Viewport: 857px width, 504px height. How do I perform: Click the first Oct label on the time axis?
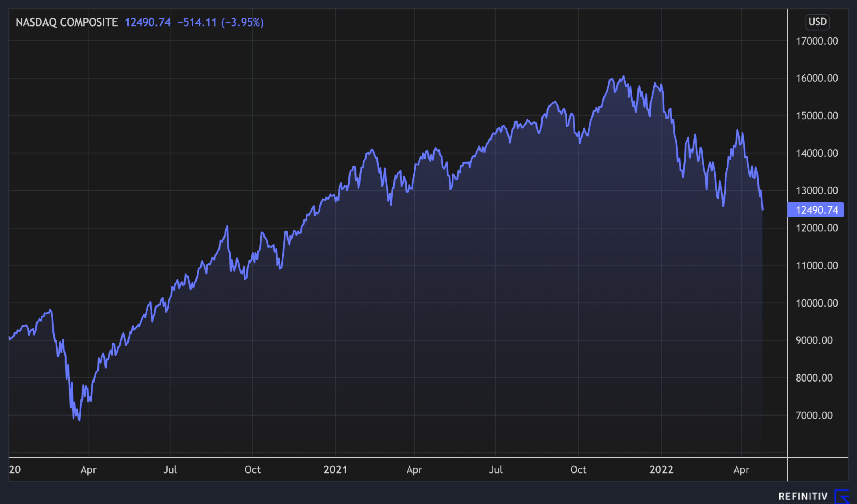252,470
